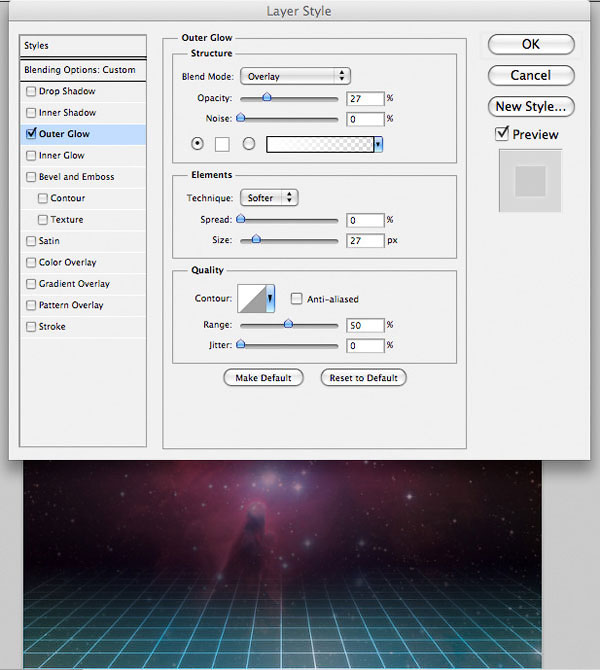Viewport: 600px width, 670px height.
Task: Select the Stroke style row
Action: pos(83,327)
